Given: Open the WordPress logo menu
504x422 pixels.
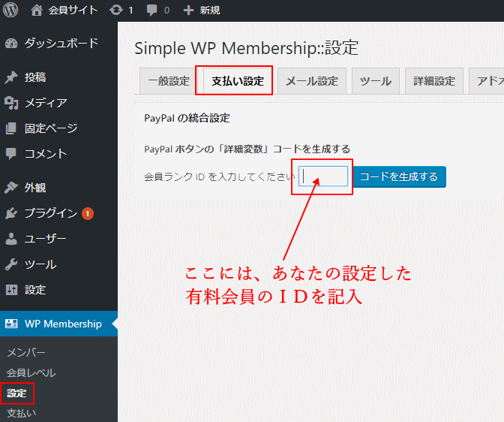Looking at the screenshot, I should [10, 10].
